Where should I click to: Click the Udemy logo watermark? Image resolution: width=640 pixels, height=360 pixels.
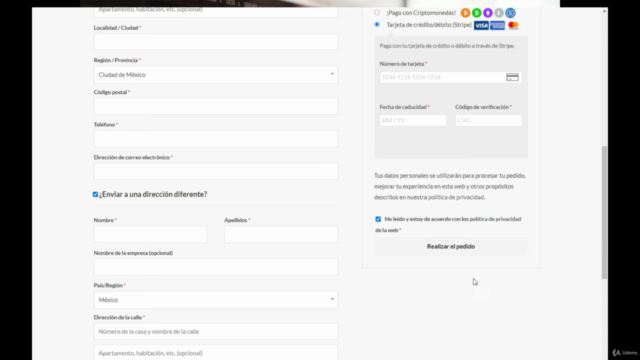coord(625,353)
